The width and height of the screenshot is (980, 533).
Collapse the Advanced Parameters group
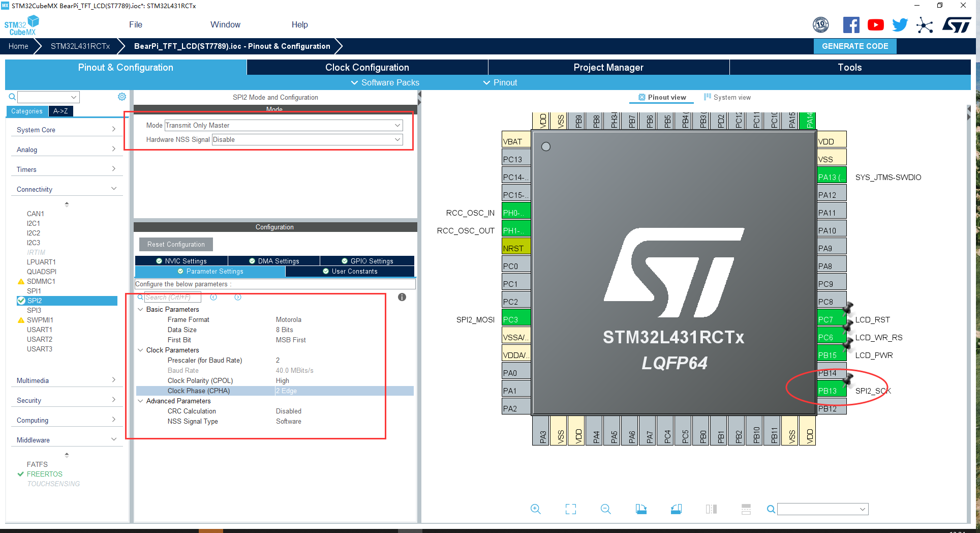tap(140, 401)
